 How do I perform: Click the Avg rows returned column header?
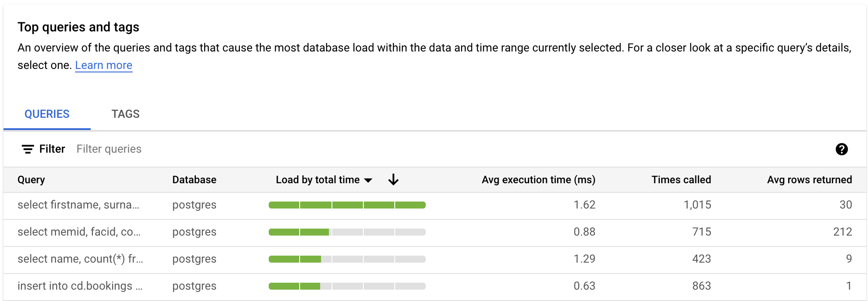[x=810, y=179]
